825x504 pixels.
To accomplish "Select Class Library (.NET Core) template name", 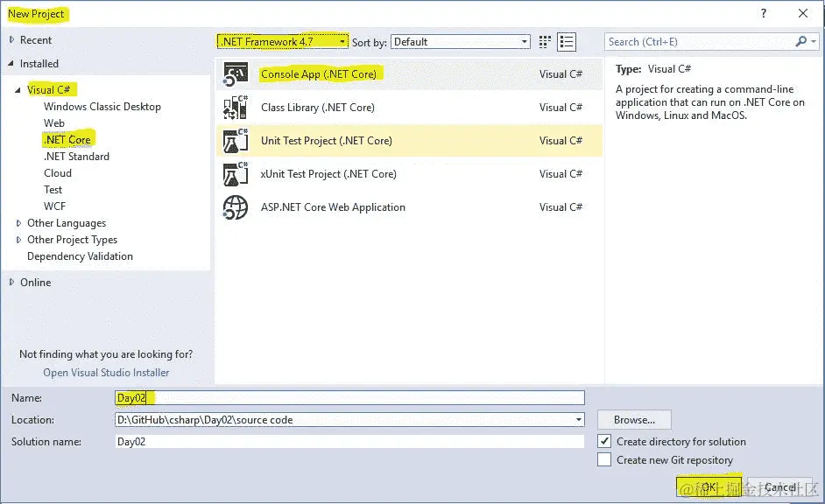I will [318, 108].
